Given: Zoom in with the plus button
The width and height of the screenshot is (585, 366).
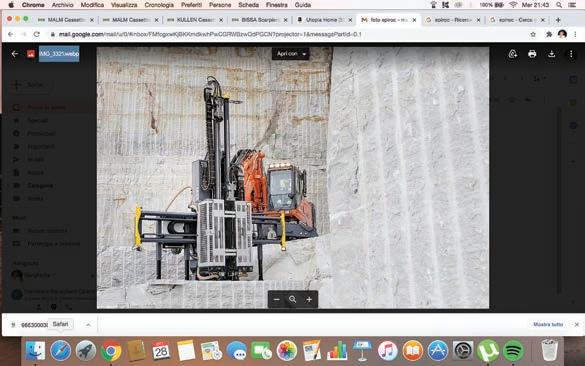Looking at the screenshot, I should 309,300.
